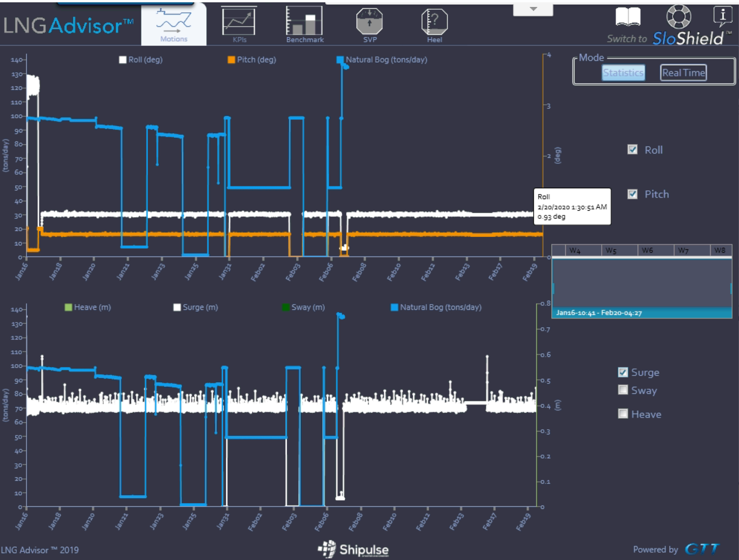Select Real Time mode
Image resolution: width=739 pixels, height=560 pixels.
[x=684, y=72]
